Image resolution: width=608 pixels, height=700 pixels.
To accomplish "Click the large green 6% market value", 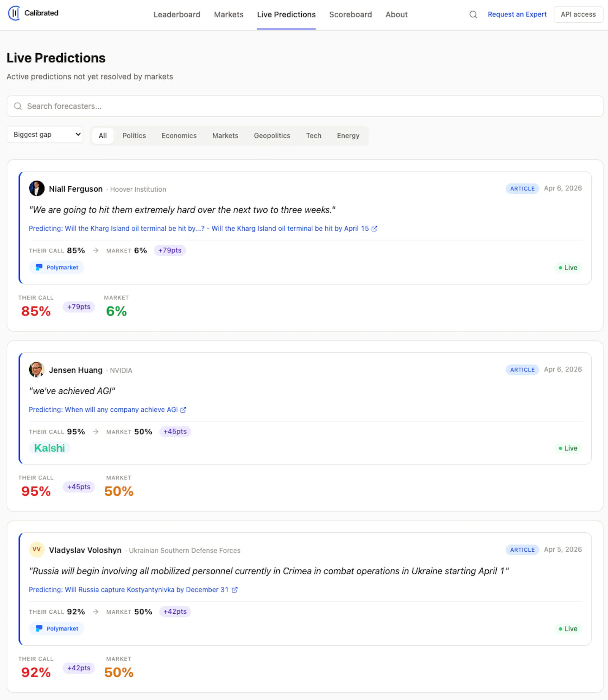I will 116,311.
